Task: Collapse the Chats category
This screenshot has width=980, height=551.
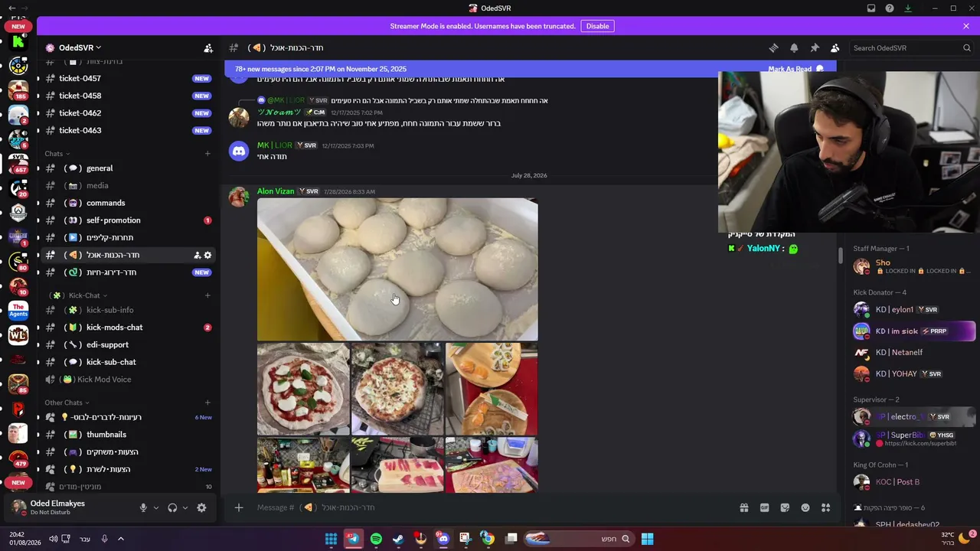Action: click(57, 154)
